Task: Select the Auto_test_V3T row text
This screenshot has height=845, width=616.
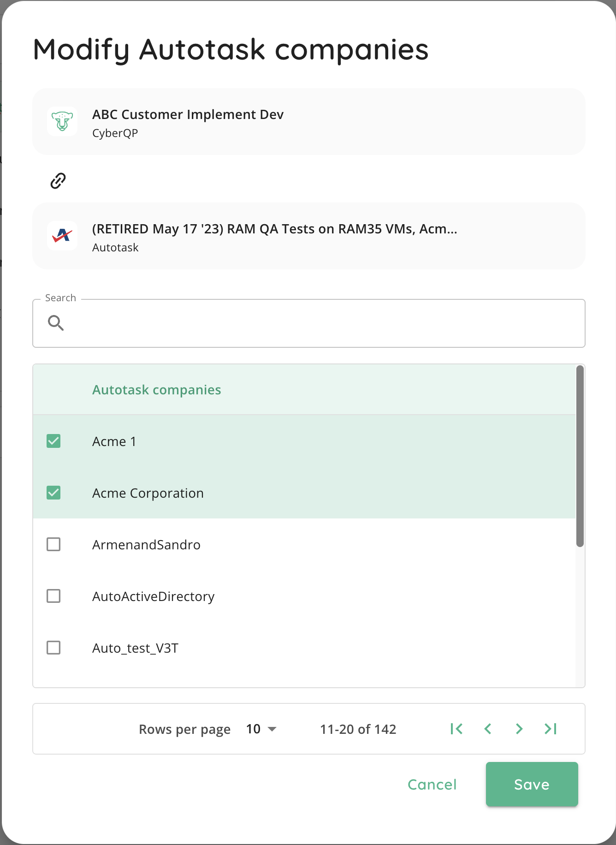Action: click(135, 648)
